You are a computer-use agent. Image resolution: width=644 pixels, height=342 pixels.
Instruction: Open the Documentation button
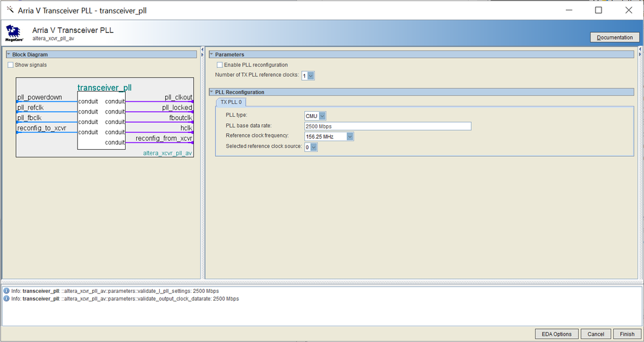pyautogui.click(x=614, y=37)
